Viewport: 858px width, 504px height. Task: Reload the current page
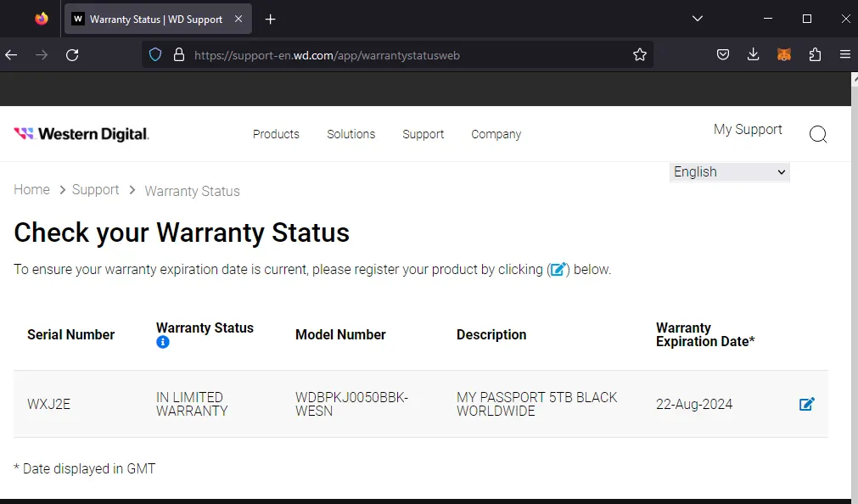pyautogui.click(x=72, y=54)
